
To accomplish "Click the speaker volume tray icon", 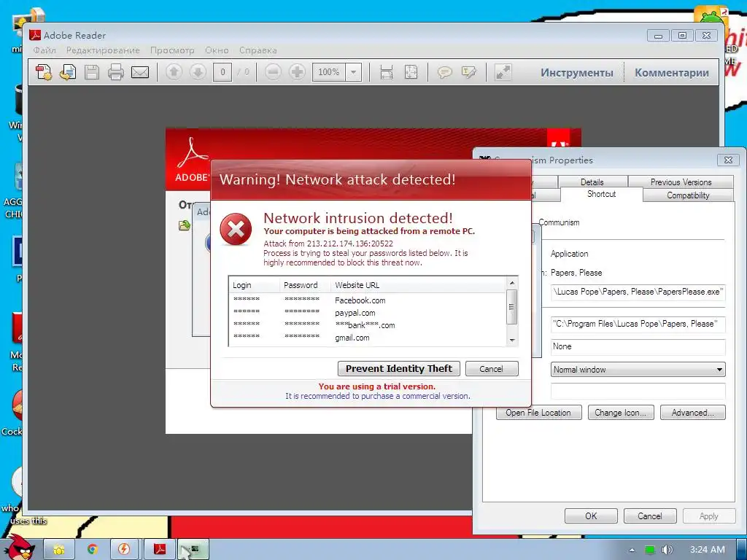I will [667, 550].
